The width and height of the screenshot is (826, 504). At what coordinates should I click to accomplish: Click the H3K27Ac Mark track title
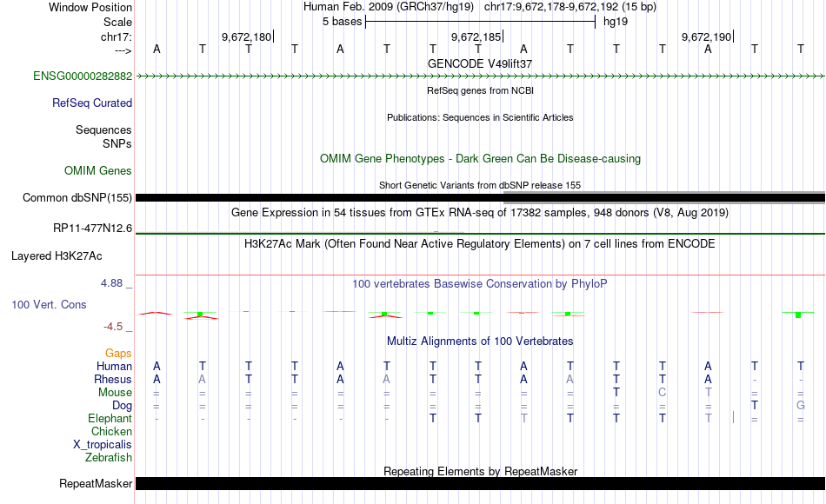pos(480,244)
